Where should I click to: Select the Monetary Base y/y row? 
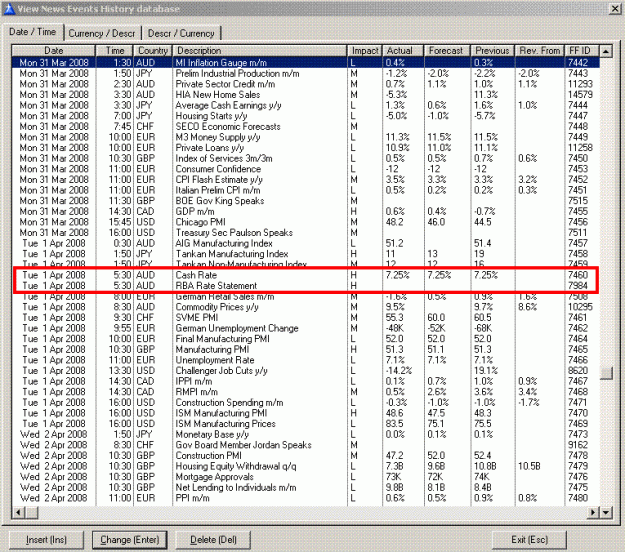click(305, 434)
